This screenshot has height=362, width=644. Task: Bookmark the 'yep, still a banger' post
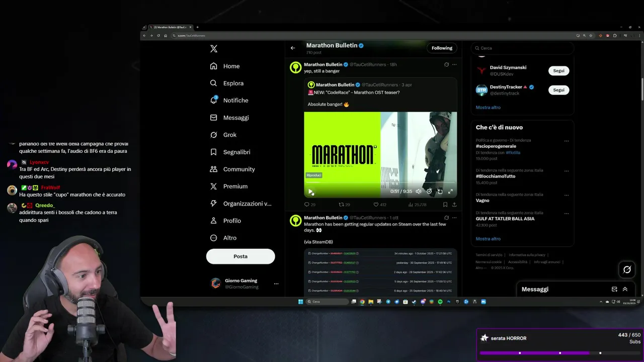click(x=445, y=205)
